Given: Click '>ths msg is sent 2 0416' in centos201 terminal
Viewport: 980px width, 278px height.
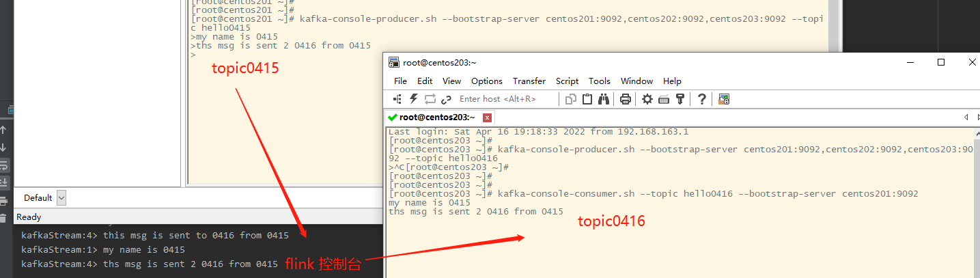Looking at the screenshot, I should [281, 46].
